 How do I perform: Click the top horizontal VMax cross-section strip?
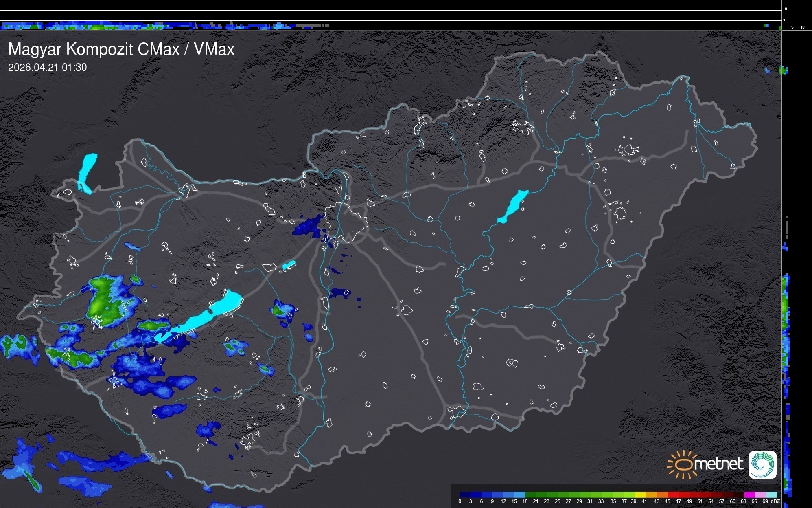point(163,26)
